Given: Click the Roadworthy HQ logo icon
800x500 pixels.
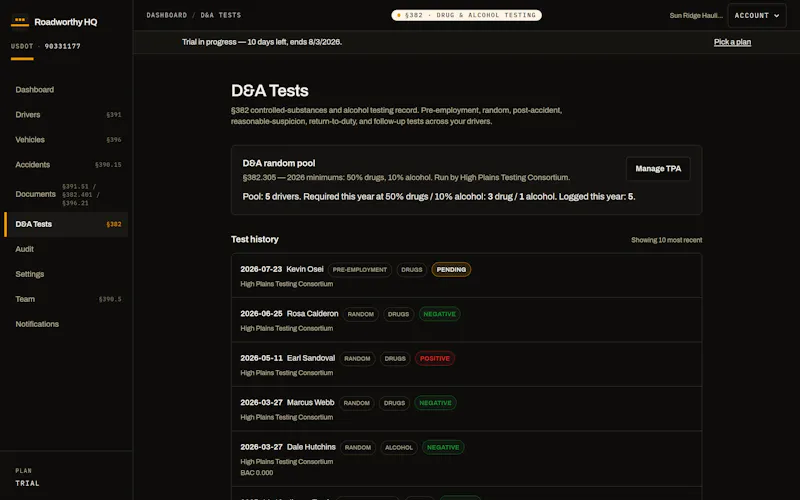Looking at the screenshot, I should coord(20,21).
